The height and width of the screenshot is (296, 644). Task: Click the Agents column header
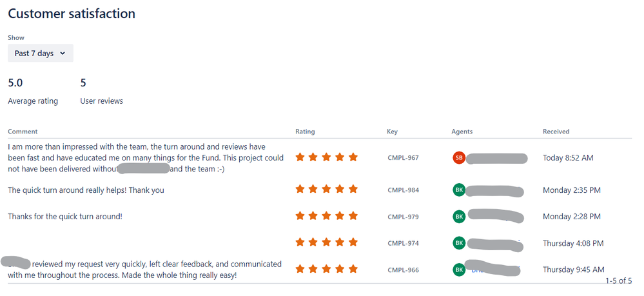tap(462, 132)
